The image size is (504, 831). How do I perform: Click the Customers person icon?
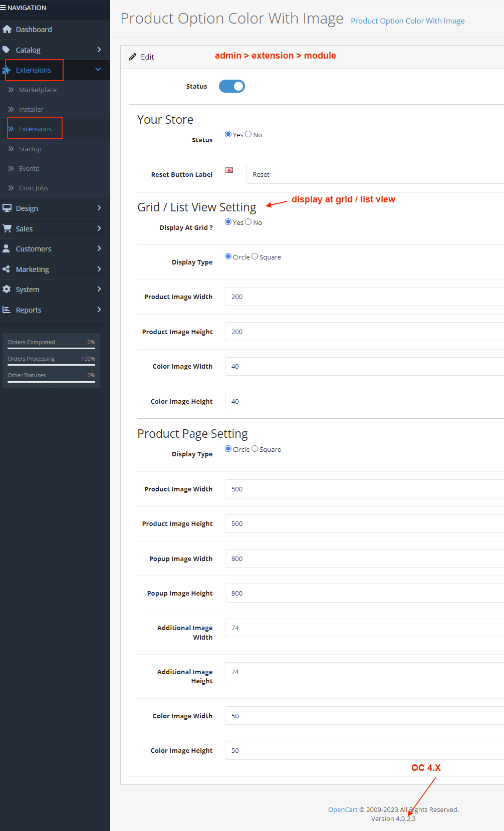pyautogui.click(x=7, y=248)
